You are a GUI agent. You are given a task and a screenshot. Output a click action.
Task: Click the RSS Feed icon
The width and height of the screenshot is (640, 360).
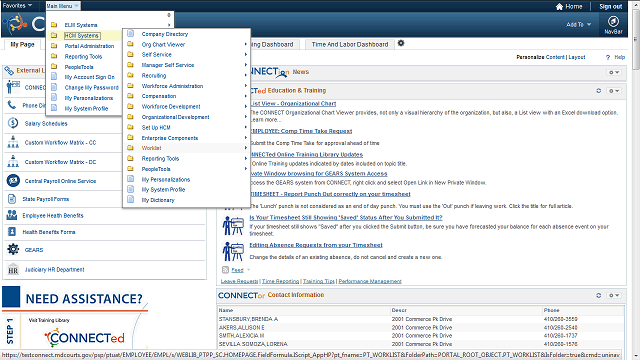pos(225,269)
